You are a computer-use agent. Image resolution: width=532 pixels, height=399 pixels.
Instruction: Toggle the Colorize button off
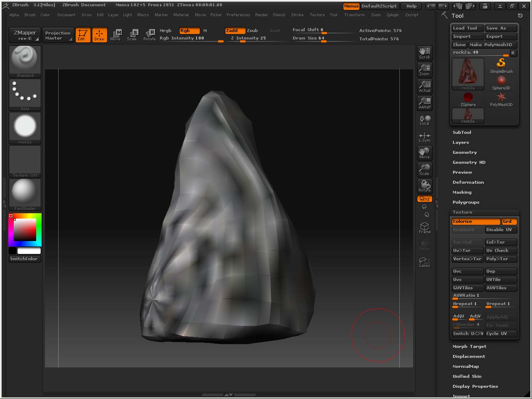pyautogui.click(x=475, y=222)
